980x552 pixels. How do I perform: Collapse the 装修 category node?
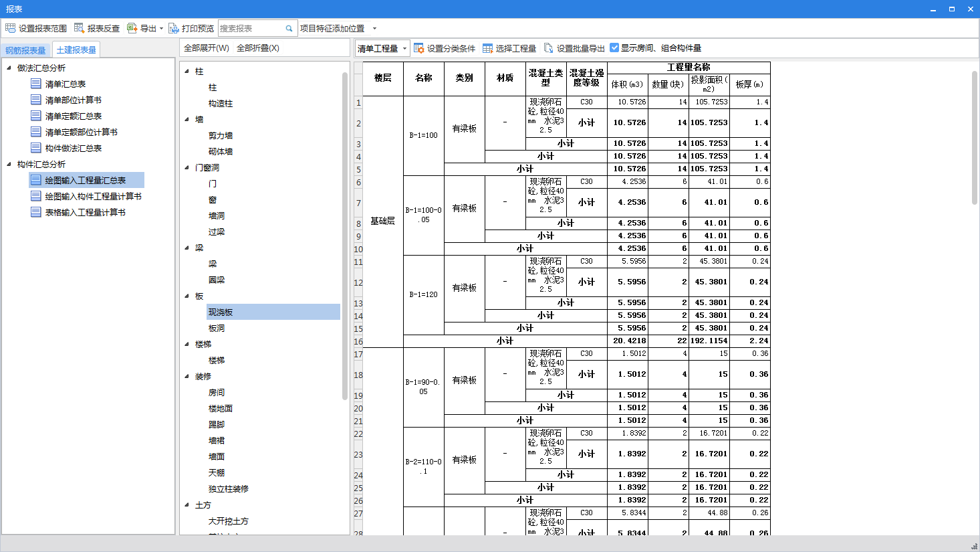click(187, 376)
